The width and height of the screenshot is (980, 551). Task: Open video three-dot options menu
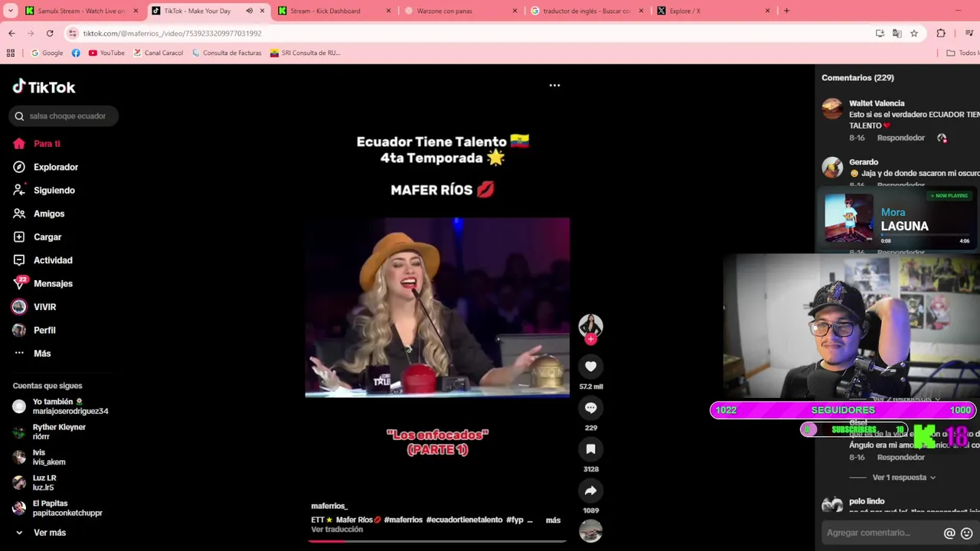pos(554,86)
